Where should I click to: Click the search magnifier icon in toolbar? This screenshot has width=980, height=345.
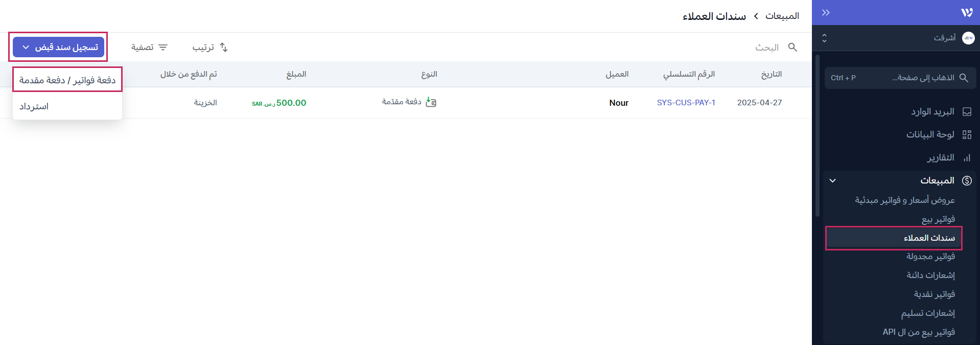click(x=792, y=47)
